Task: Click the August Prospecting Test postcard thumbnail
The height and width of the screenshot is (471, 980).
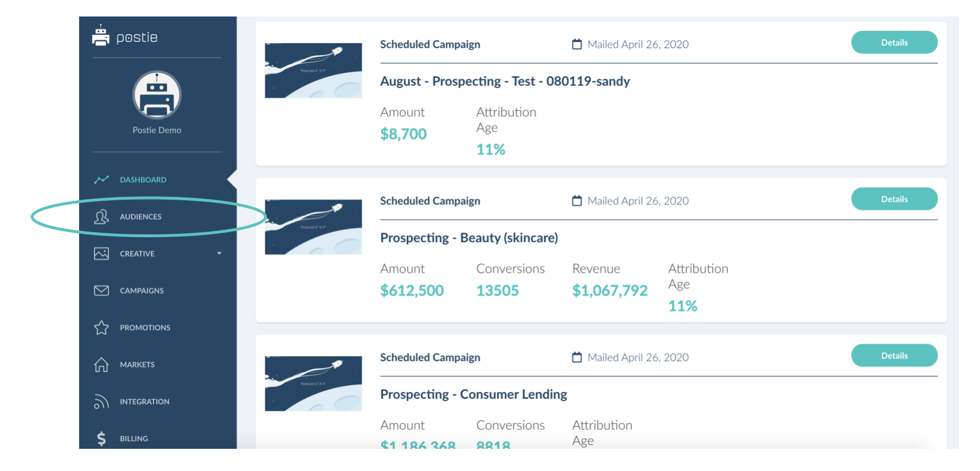Action: [314, 71]
